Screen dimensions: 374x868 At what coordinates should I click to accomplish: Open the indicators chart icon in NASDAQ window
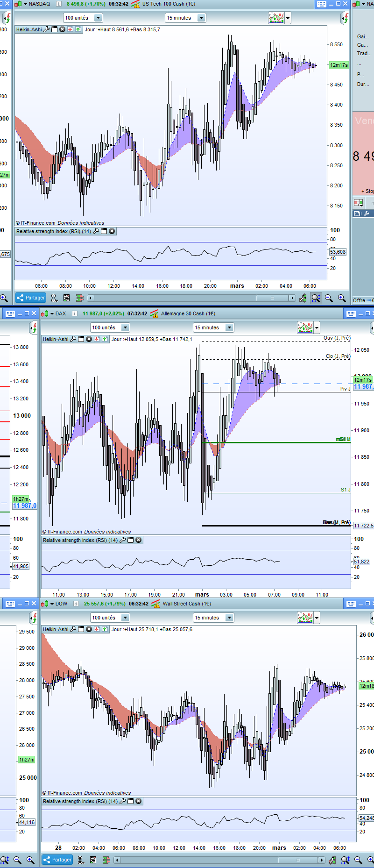pyautogui.click(x=276, y=18)
